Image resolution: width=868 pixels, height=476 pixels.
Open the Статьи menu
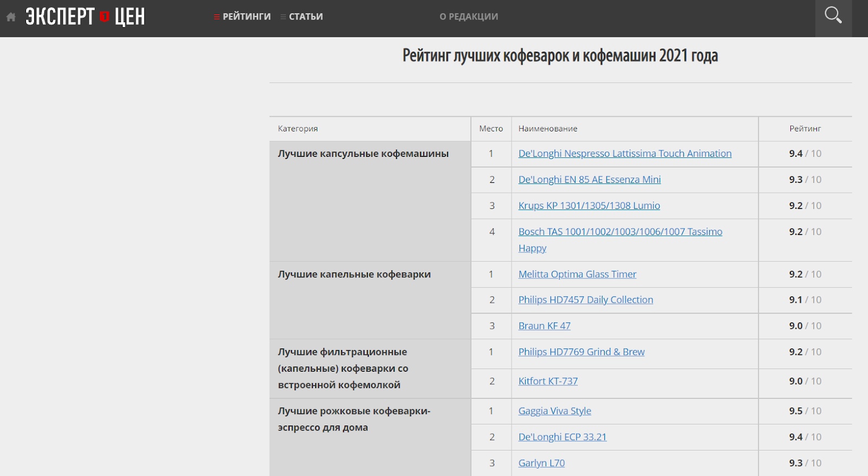302,17
